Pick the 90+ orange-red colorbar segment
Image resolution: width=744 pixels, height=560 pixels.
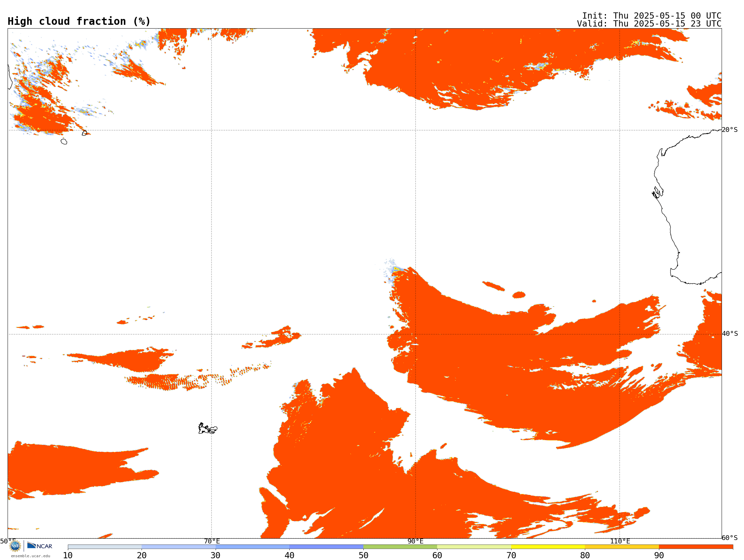coord(696,547)
